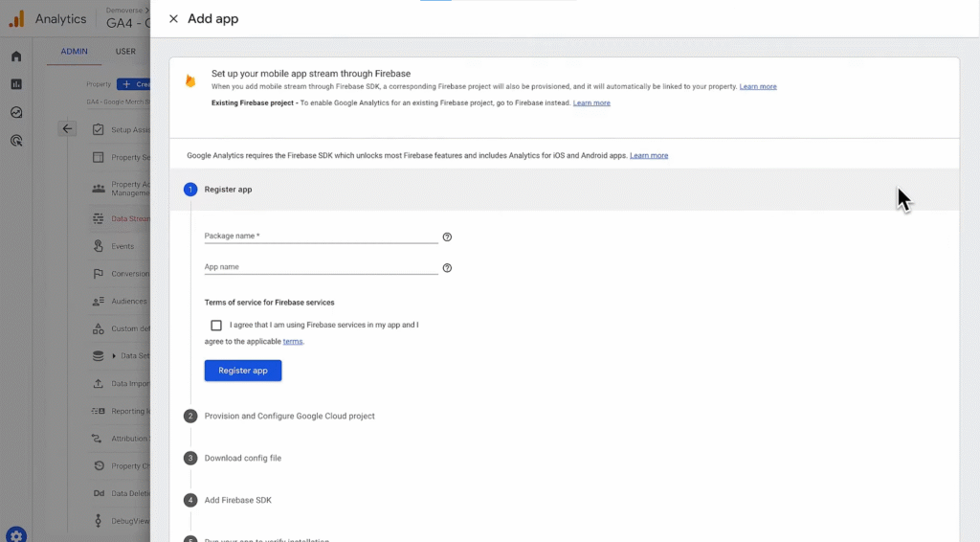Open Explore icon in left rail
The width and height of the screenshot is (980, 542).
pos(16,113)
